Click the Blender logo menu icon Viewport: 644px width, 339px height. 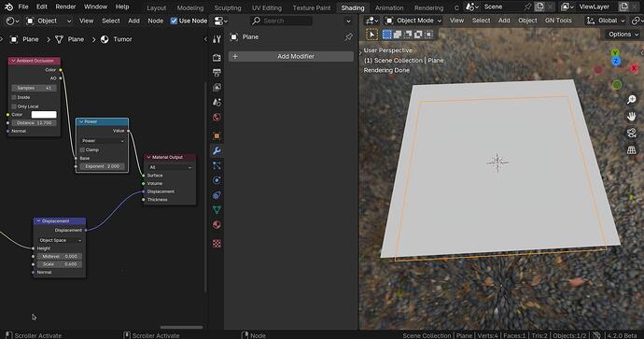(x=8, y=7)
